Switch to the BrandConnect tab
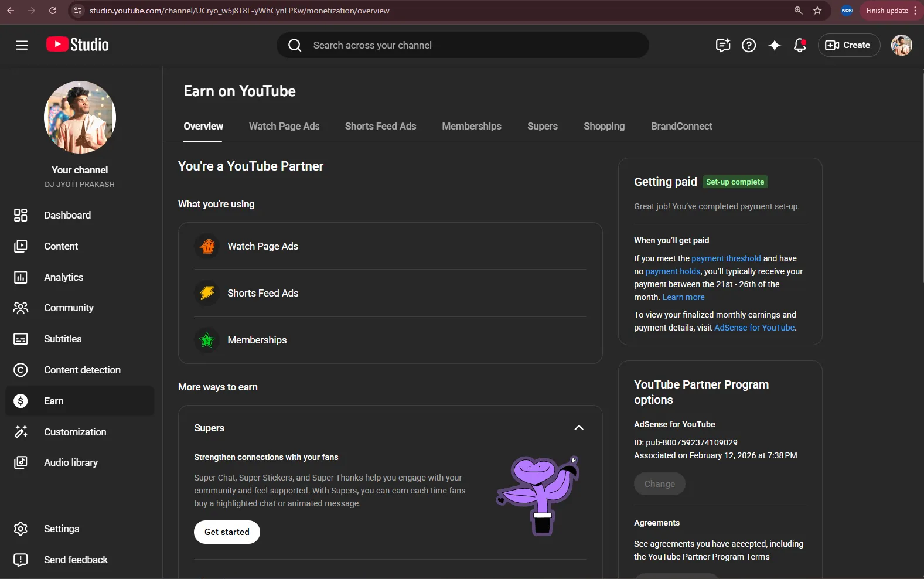 click(681, 126)
